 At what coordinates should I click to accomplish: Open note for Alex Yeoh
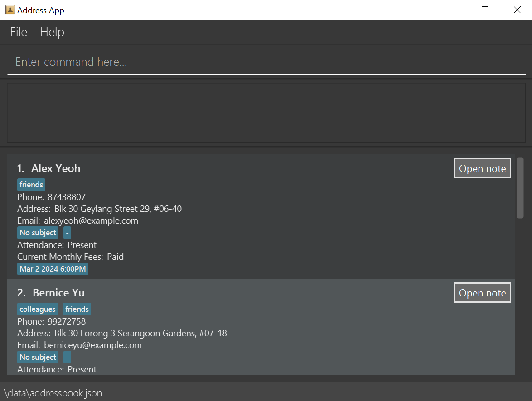[x=482, y=168]
